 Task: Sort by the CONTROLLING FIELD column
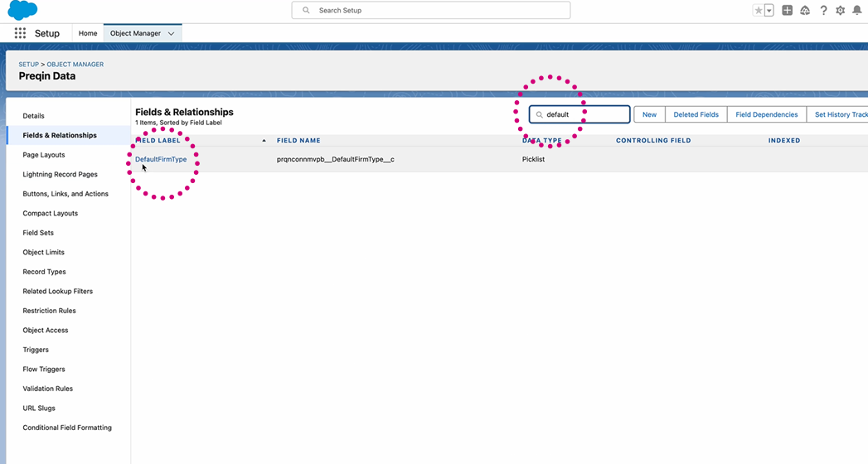point(653,141)
